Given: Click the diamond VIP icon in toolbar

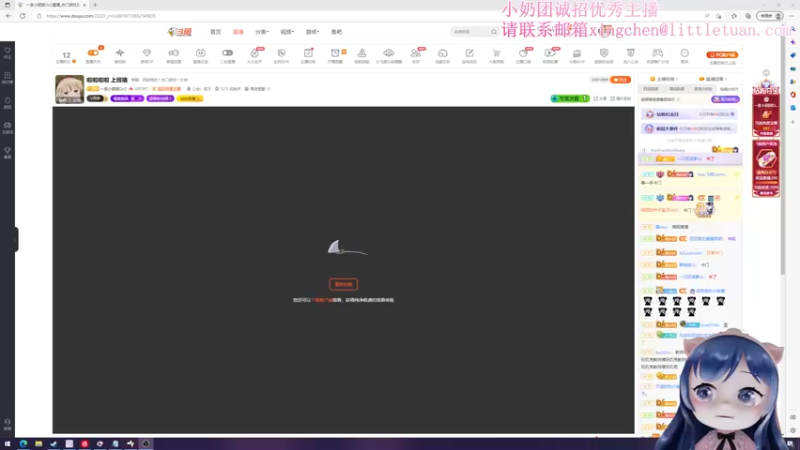Looking at the screenshot, I should tap(146, 53).
